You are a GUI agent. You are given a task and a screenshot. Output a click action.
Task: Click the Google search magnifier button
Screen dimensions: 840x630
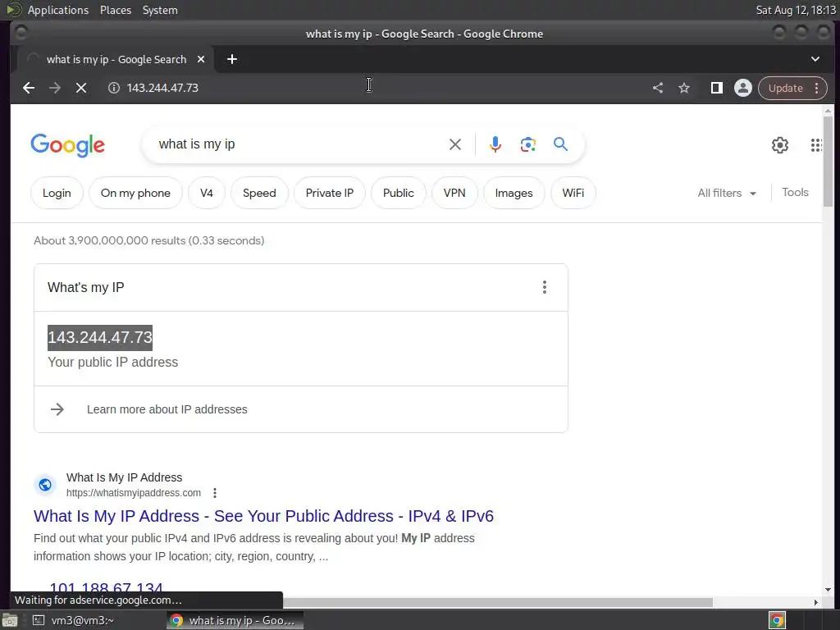560,144
